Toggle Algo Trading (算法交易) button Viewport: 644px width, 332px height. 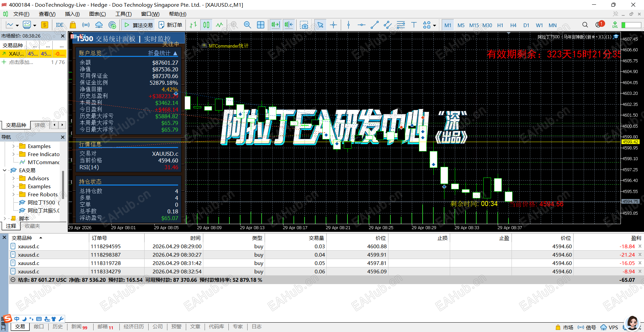point(139,25)
